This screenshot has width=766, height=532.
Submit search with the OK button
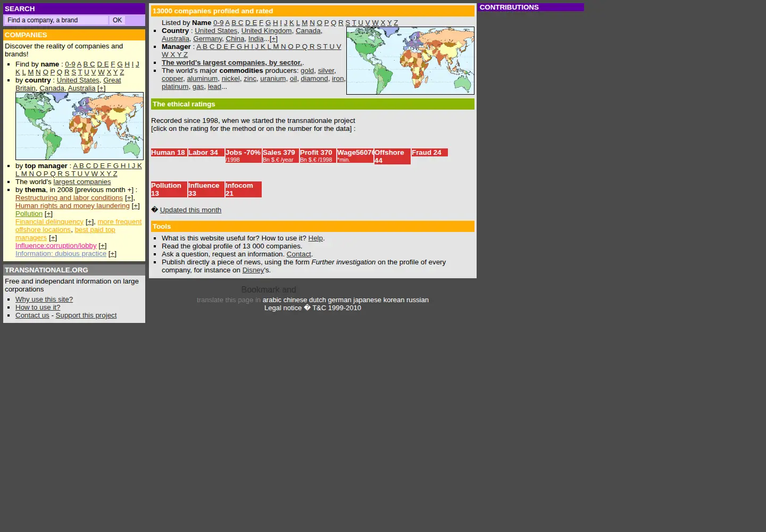point(117,20)
